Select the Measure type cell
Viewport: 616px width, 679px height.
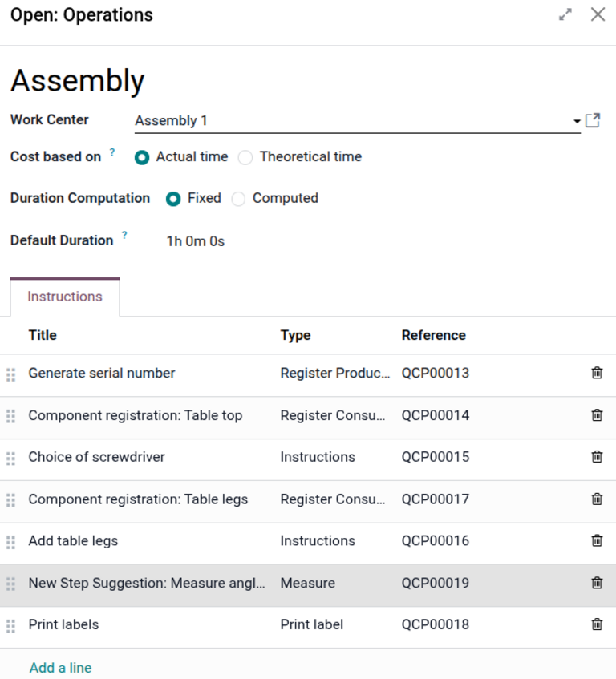click(307, 583)
